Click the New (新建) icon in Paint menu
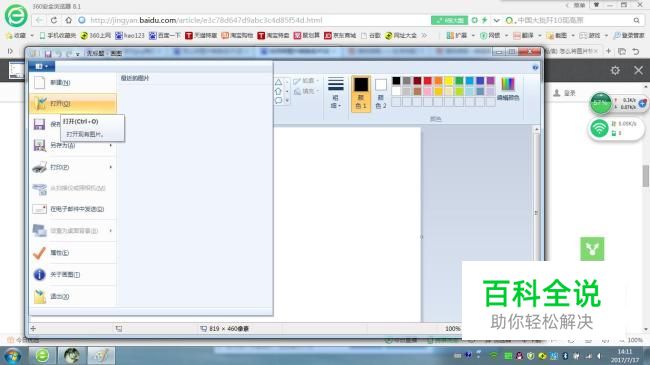 tap(39, 83)
